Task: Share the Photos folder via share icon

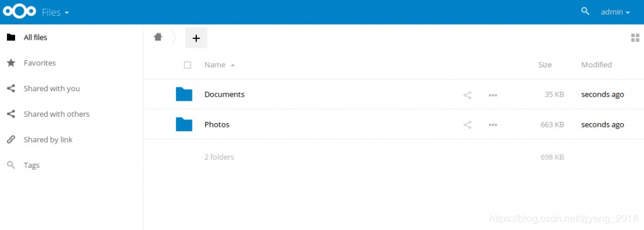Action: (467, 125)
